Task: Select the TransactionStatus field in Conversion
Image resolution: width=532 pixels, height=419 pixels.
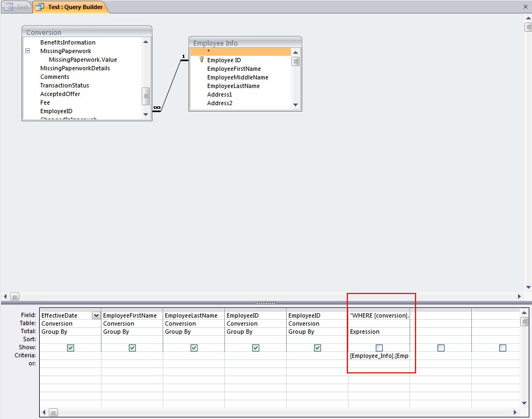Action: click(64, 85)
